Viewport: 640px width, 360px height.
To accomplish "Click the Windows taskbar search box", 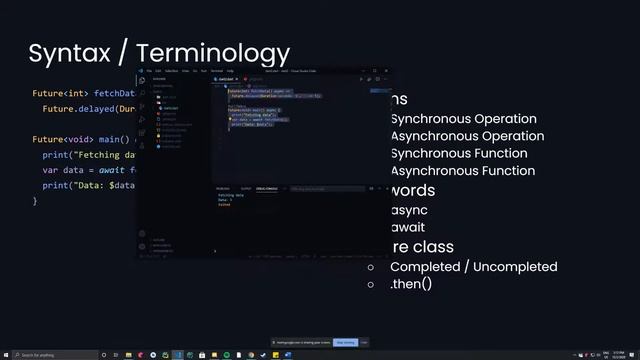I will (x=55, y=355).
